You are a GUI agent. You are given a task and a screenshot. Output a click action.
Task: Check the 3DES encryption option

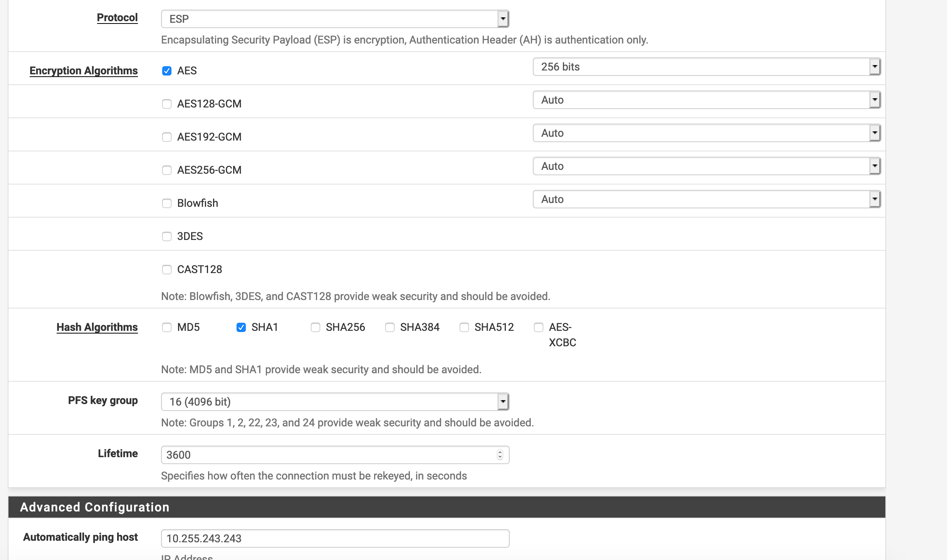166,236
